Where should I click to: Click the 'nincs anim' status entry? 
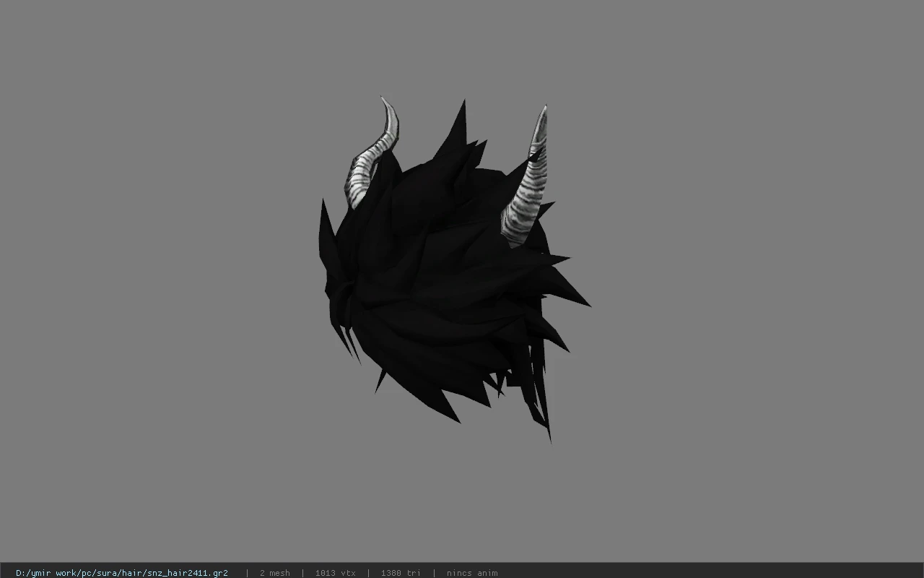pos(472,573)
